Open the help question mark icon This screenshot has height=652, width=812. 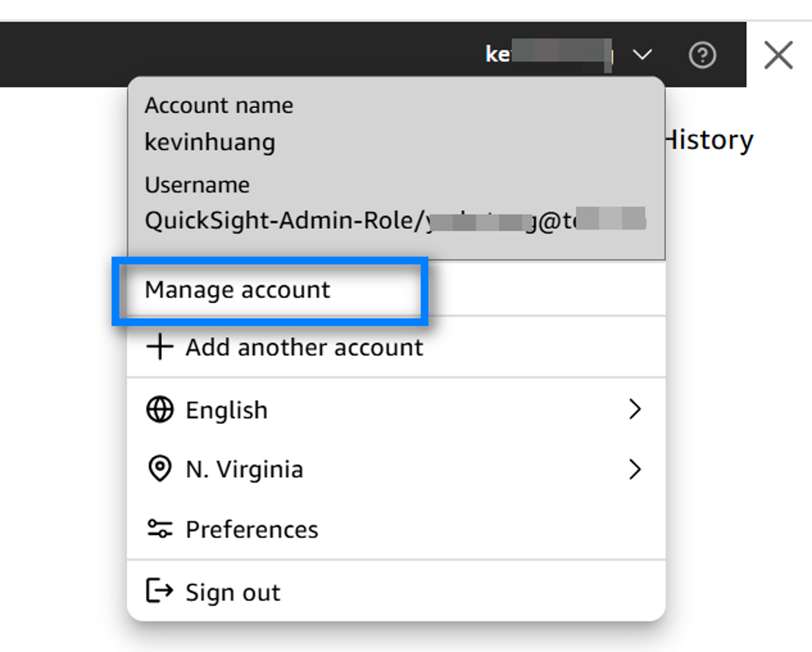[702, 56]
